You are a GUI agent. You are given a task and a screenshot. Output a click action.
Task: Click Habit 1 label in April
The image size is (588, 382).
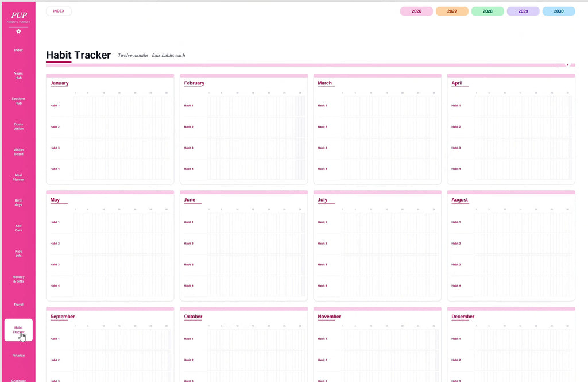[x=456, y=106]
